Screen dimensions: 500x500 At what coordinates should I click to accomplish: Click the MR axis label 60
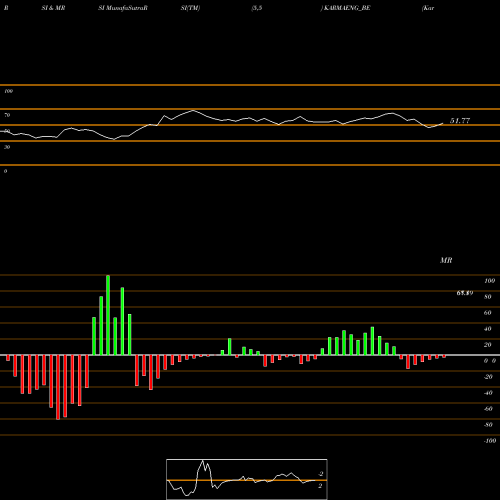[487, 313]
